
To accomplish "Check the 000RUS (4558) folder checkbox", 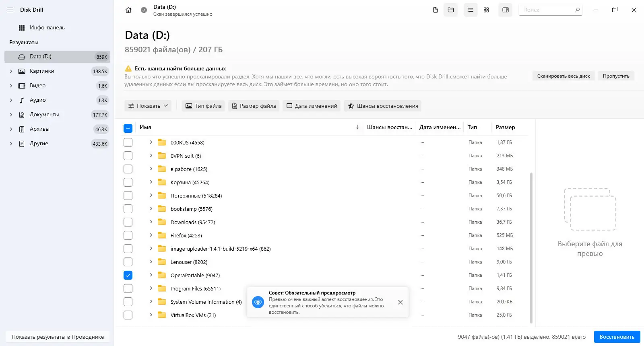I will (x=128, y=142).
